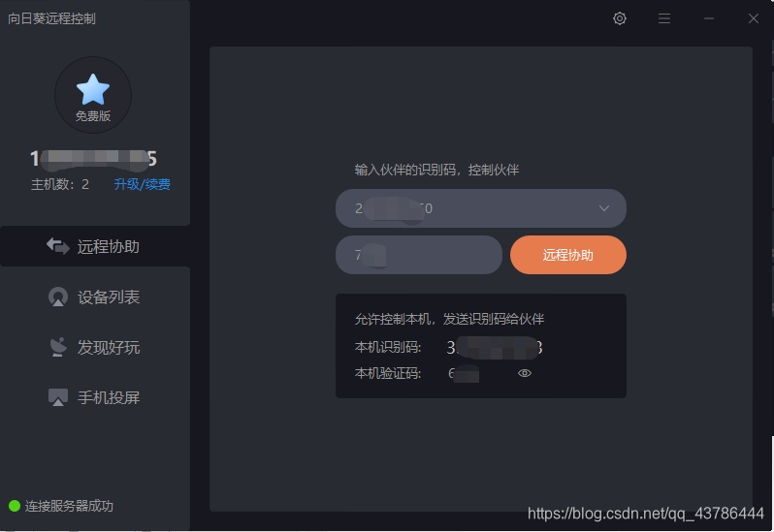
Task: Click the 向日葵远程控制 title text
Action: click(x=51, y=18)
